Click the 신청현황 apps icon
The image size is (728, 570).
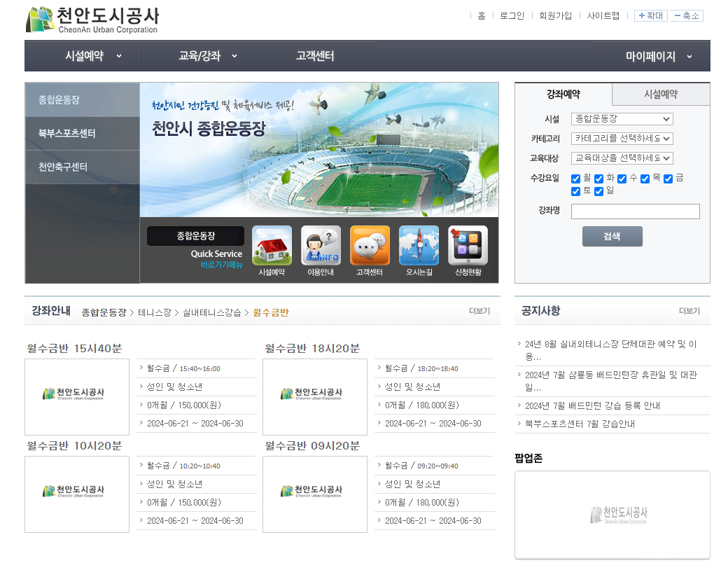tap(468, 246)
